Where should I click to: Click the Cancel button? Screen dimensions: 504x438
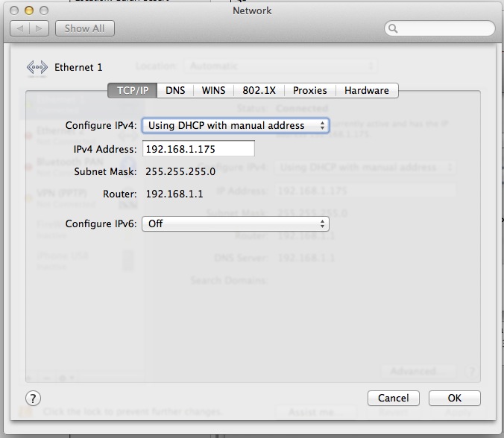coord(393,398)
